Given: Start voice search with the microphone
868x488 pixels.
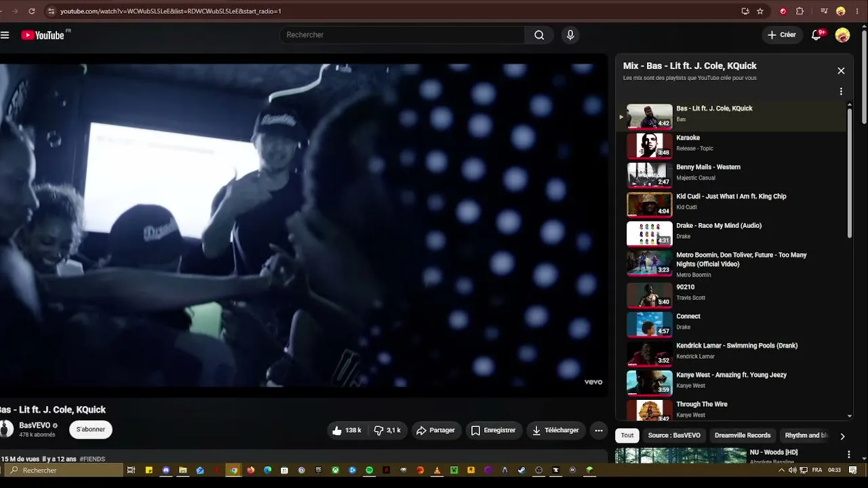Looking at the screenshot, I should pos(570,35).
